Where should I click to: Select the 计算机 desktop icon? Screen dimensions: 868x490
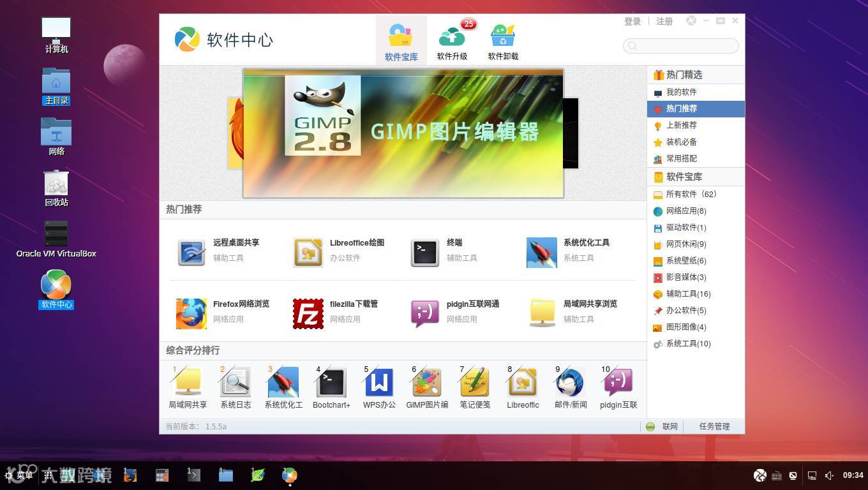[x=56, y=36]
